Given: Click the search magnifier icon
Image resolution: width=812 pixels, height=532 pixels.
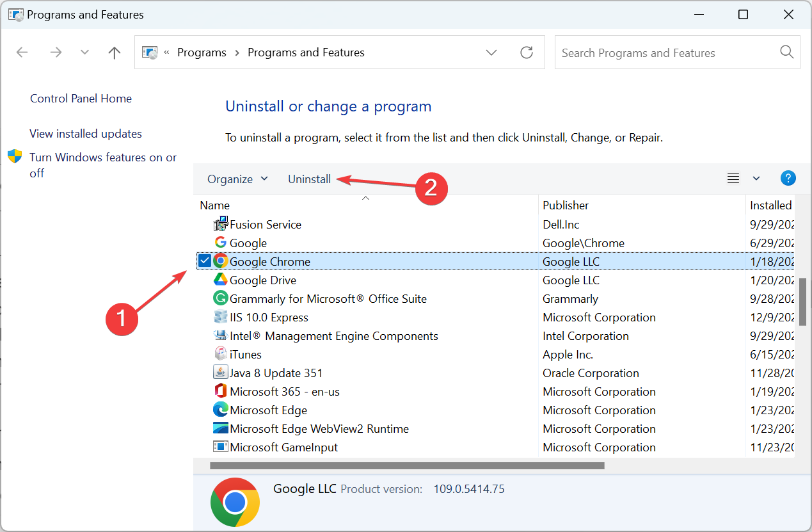Looking at the screenshot, I should [787, 52].
